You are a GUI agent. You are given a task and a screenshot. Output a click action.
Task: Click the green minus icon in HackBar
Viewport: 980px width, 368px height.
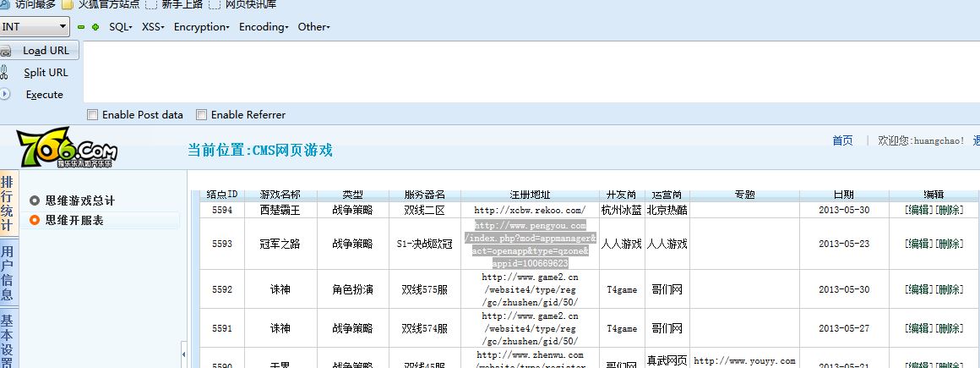pyautogui.click(x=80, y=27)
